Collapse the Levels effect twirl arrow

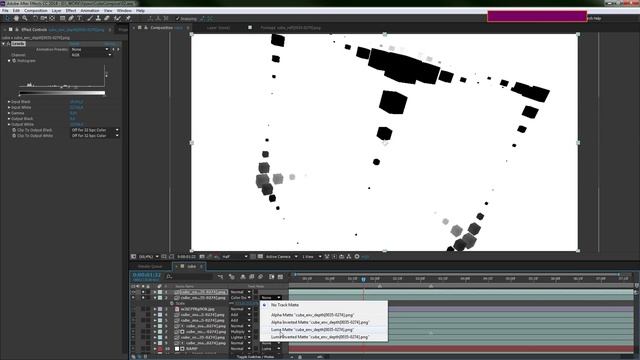coord(3,44)
